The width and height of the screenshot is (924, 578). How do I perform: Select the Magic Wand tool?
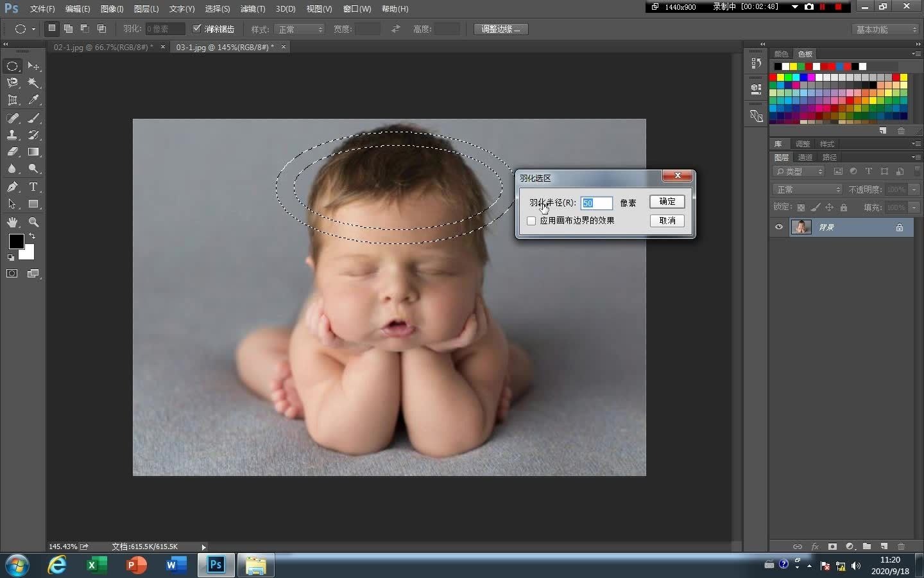point(33,83)
